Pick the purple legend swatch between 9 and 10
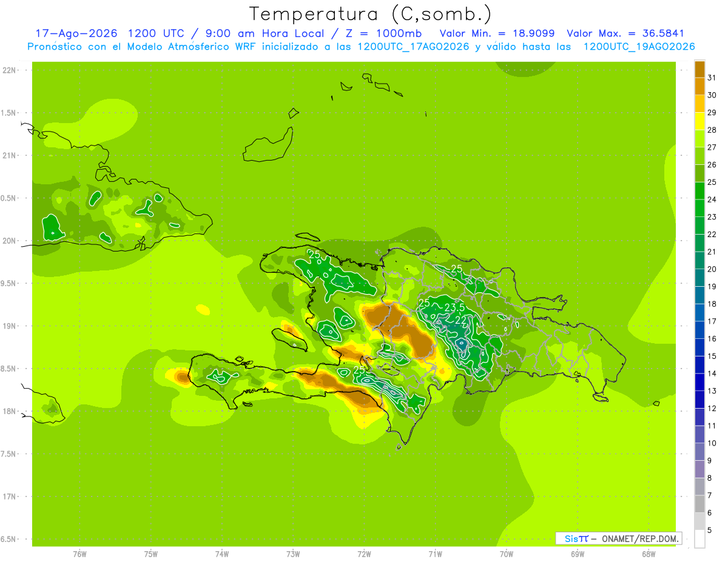This screenshot has height=562, width=728. pyautogui.click(x=699, y=452)
